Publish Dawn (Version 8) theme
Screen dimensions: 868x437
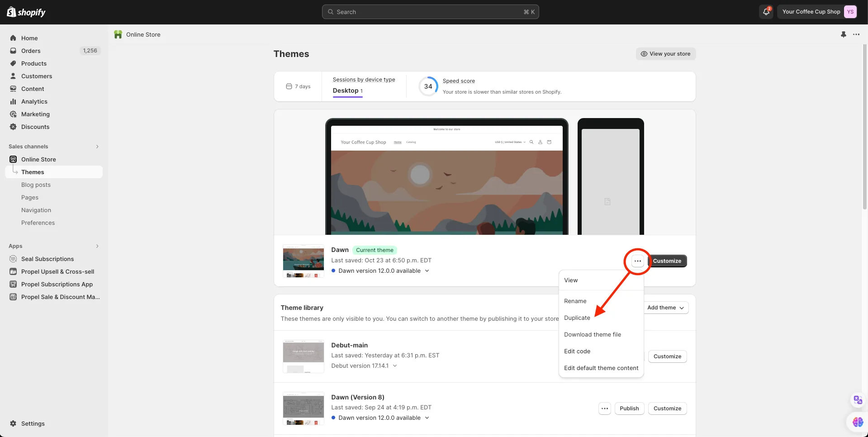[x=629, y=408]
